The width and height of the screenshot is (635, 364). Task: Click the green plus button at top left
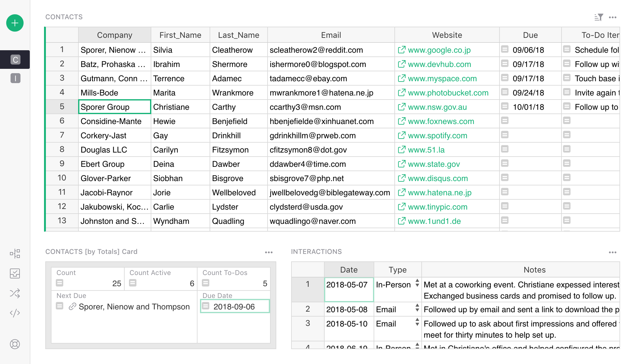pos(15,23)
